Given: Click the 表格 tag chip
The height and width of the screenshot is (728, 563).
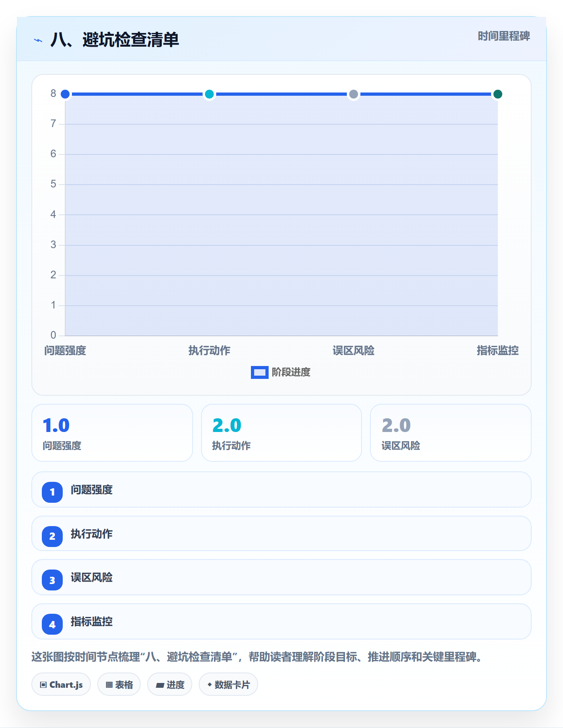Looking at the screenshot, I should [x=119, y=684].
